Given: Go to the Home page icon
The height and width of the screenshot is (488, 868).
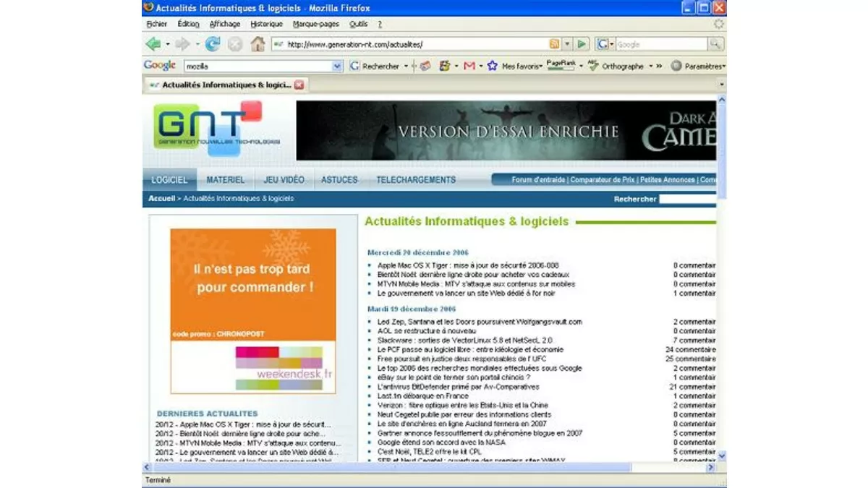Looking at the screenshot, I should coord(258,44).
